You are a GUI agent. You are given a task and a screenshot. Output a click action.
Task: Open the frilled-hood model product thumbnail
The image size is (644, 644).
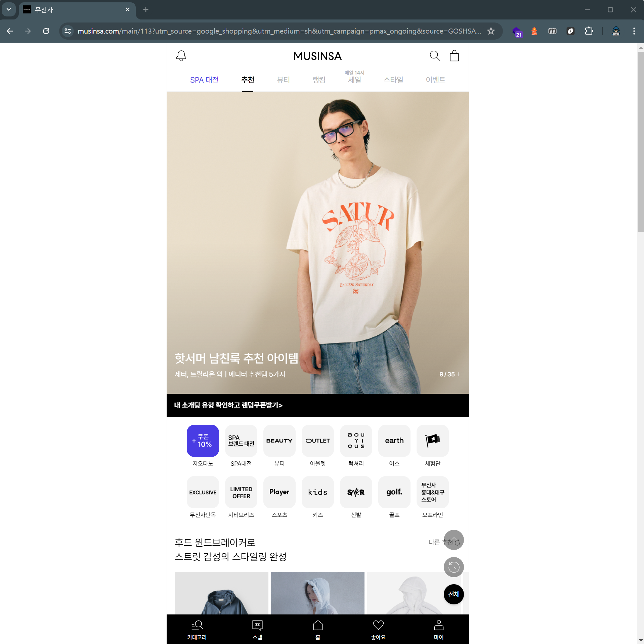(x=317, y=593)
